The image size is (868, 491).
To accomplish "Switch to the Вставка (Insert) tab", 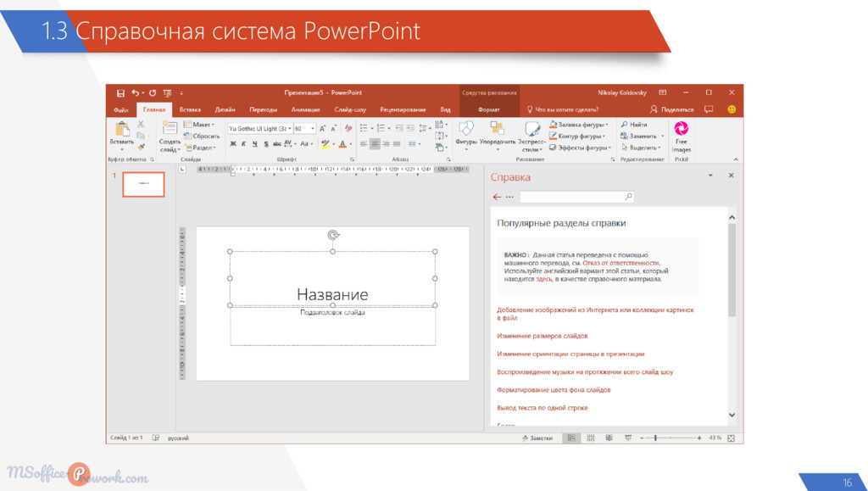I will point(190,109).
